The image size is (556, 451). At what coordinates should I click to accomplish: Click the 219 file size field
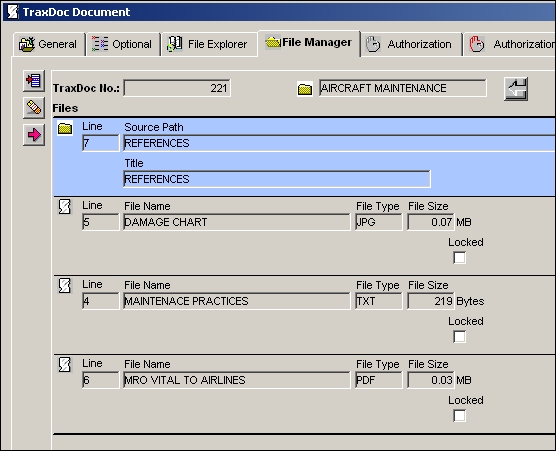(430, 301)
